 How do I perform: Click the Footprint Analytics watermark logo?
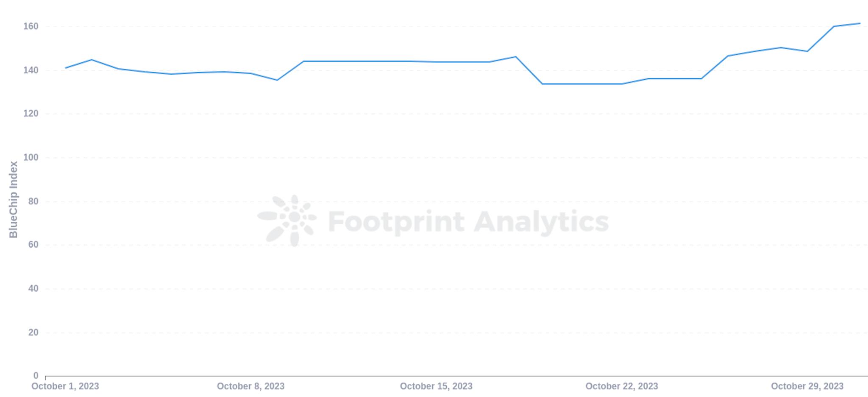tap(287, 221)
